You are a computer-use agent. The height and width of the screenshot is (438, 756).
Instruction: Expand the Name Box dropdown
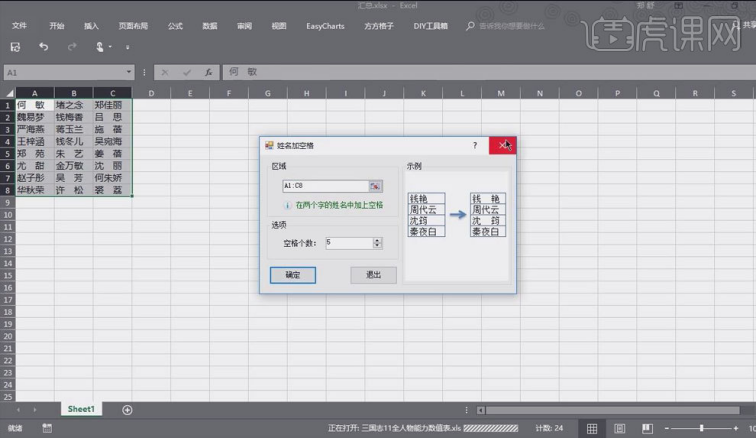[x=129, y=72]
